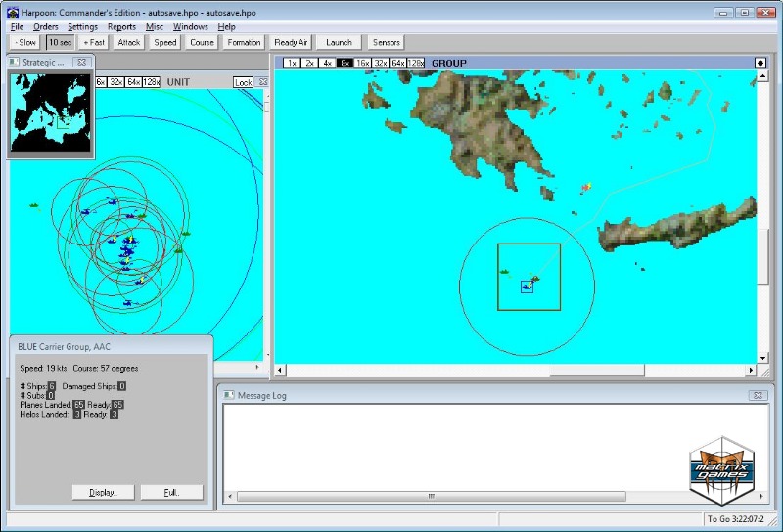783x532 pixels.
Task: Close the Message Log window
Action: (757, 395)
